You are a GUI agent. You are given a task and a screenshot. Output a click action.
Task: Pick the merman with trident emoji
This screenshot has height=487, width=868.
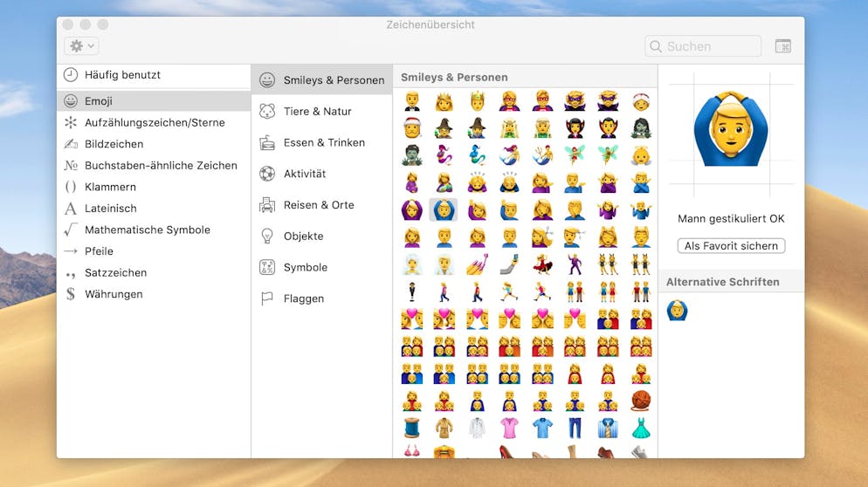point(542,155)
